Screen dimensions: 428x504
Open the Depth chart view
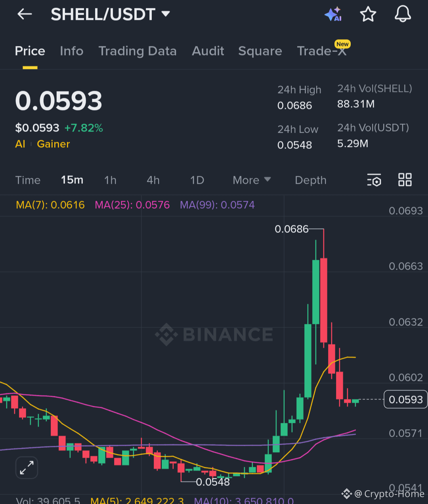pyautogui.click(x=311, y=180)
